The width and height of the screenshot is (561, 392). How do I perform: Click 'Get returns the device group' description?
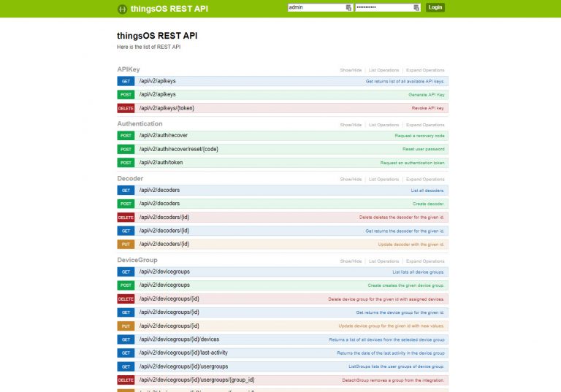400,312
